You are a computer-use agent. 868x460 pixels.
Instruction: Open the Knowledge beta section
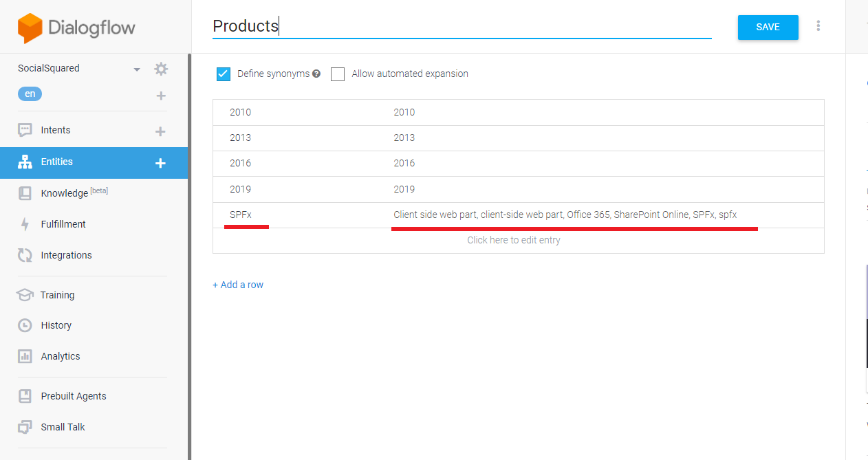(x=65, y=193)
